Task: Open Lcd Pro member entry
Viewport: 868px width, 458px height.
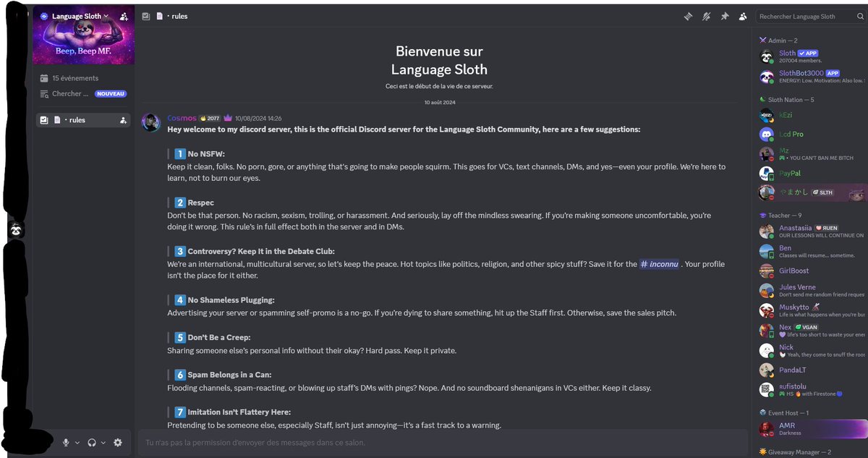Action: tap(811, 134)
